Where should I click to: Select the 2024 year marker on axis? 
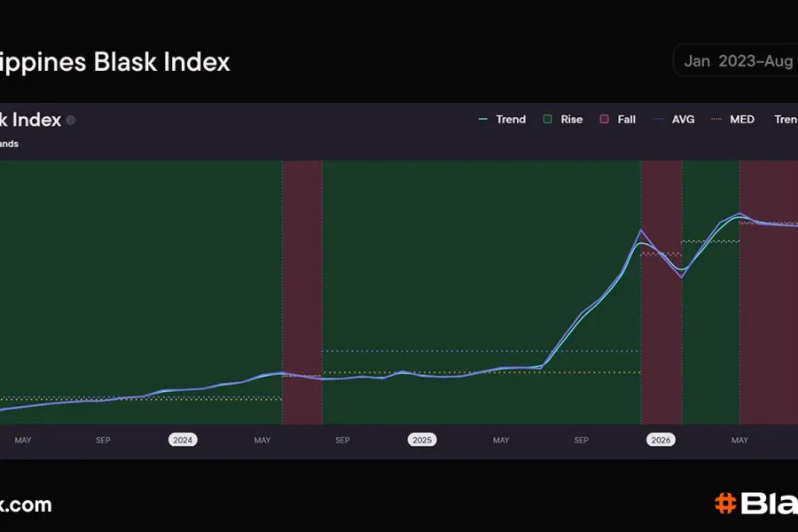(x=183, y=440)
